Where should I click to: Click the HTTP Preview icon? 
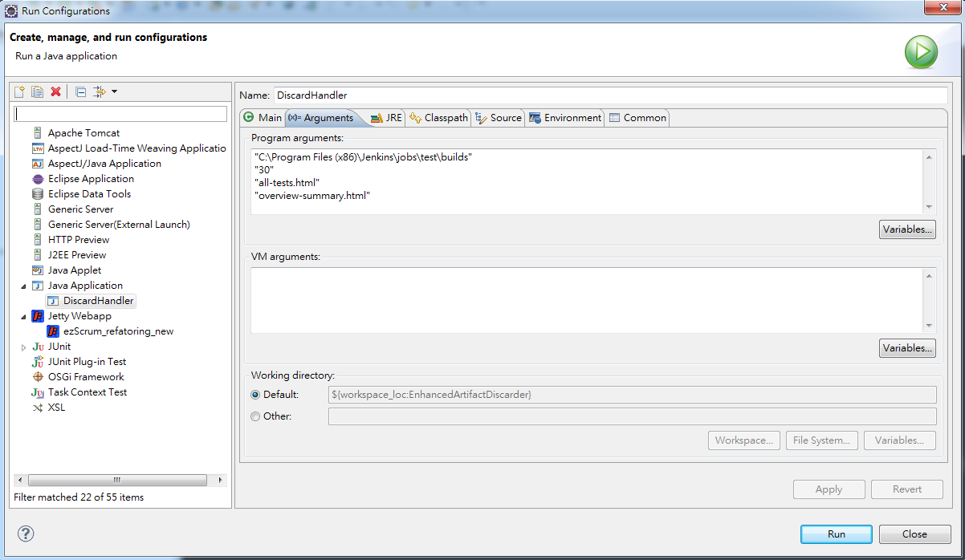(38, 240)
